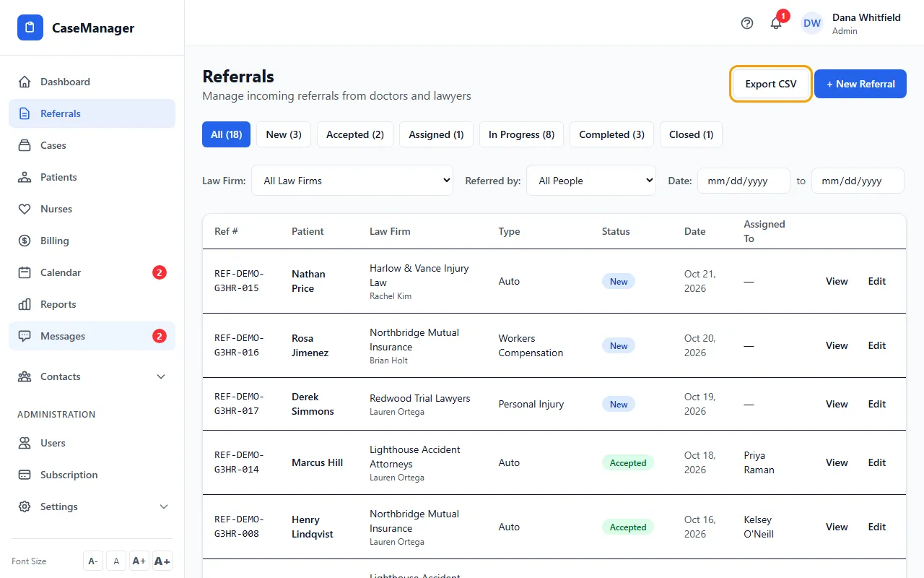This screenshot has height=578, width=924.
Task: Click the + New Referral button
Action: tap(860, 84)
